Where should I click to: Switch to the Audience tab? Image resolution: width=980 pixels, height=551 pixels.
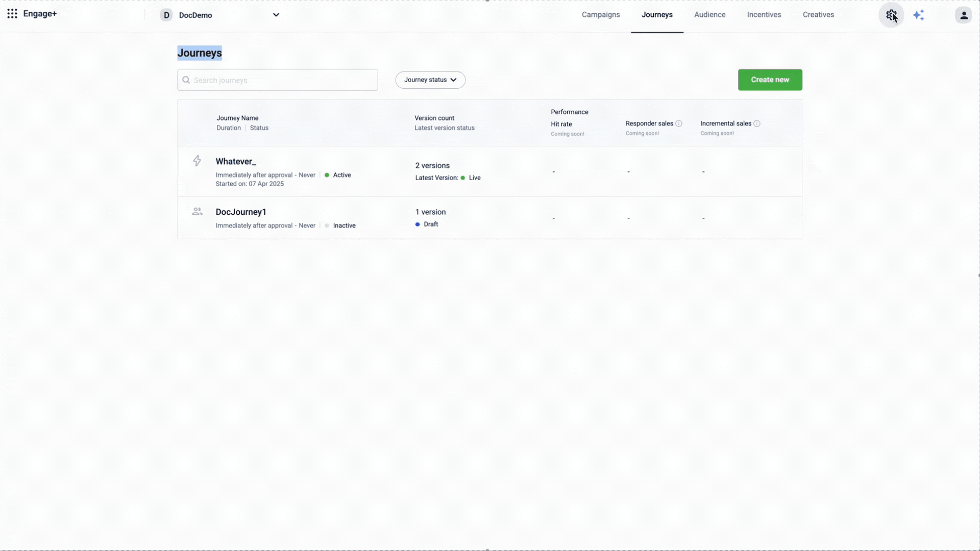(709, 15)
